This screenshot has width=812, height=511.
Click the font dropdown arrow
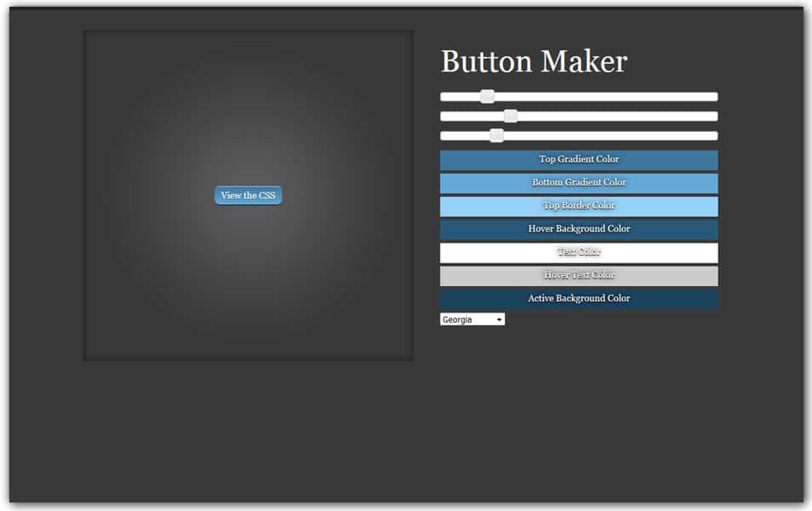point(498,319)
